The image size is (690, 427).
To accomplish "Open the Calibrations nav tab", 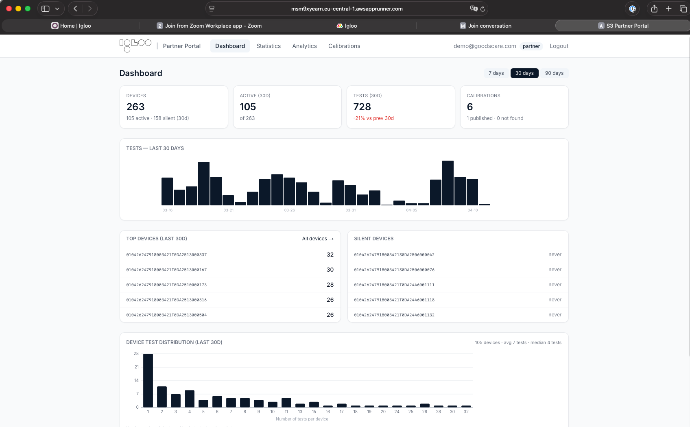I will pos(346,46).
